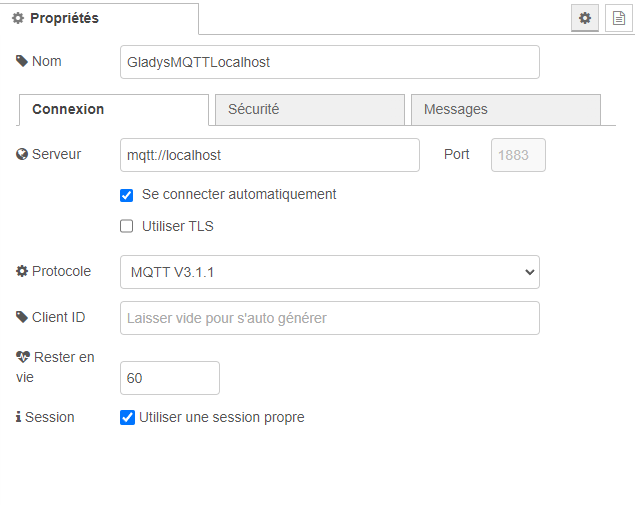Click the heartbeat icon beside Rester en vie
The image size is (635, 505).
click(x=23, y=357)
